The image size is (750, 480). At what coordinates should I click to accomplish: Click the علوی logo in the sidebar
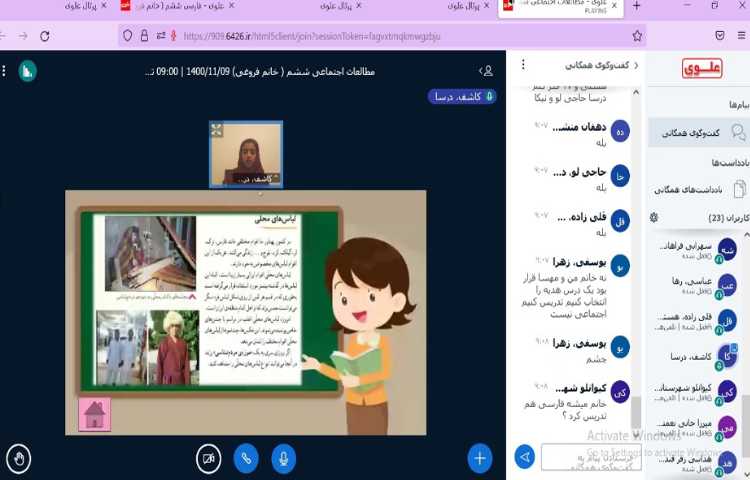702,68
